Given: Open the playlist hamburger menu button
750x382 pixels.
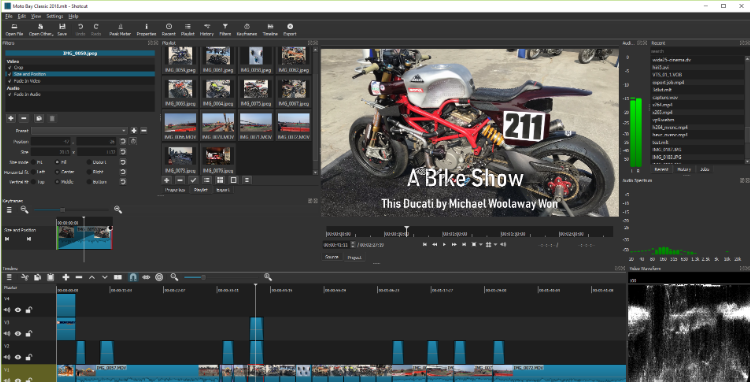Looking at the screenshot, I should click(x=247, y=180).
